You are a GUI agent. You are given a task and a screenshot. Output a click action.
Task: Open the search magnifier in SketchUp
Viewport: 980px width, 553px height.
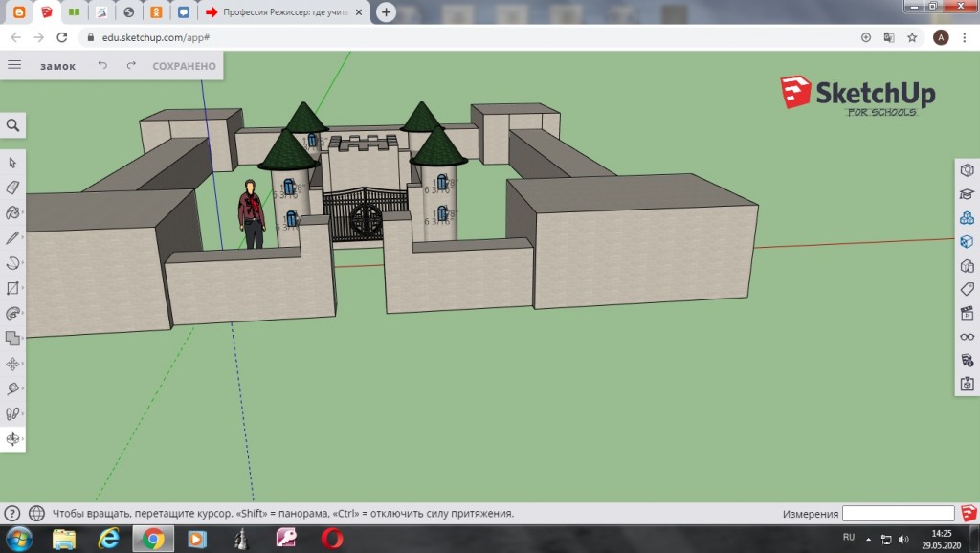pos(12,125)
